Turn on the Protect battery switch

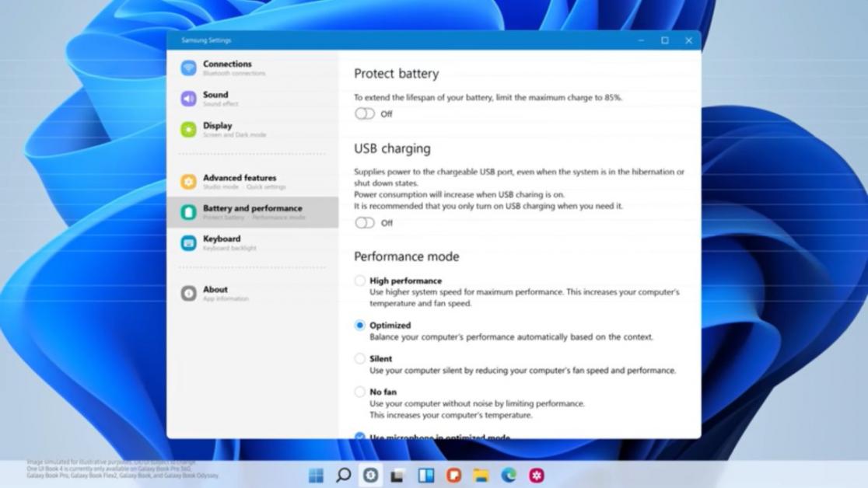point(365,113)
